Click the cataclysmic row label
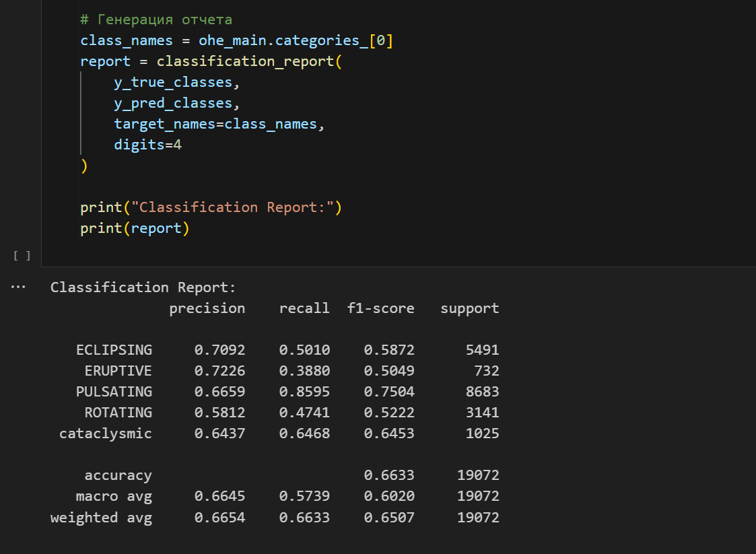The height and width of the screenshot is (554, 756). click(105, 434)
